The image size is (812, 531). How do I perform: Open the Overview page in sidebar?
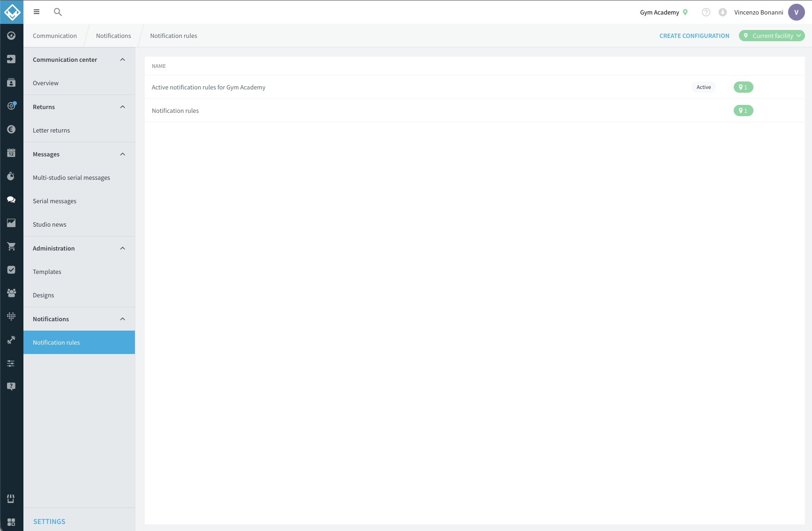(79, 83)
